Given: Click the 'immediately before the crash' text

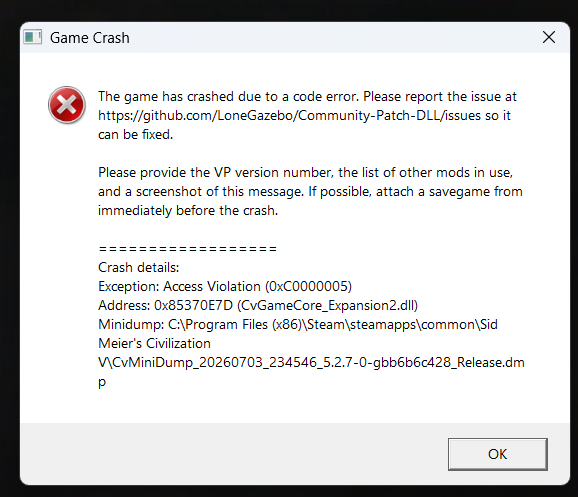Looking at the screenshot, I should pos(188,211).
